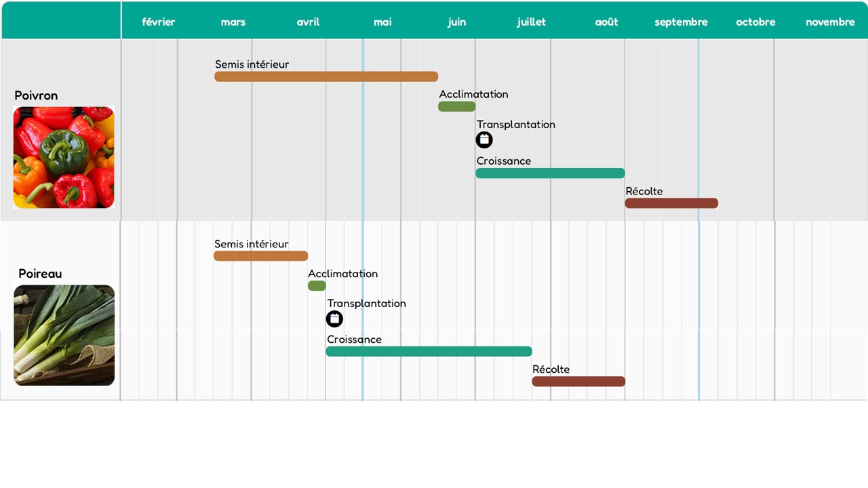The height and width of the screenshot is (488, 868).
Task: Click the teal header bar logo area
Action: pos(60,19)
